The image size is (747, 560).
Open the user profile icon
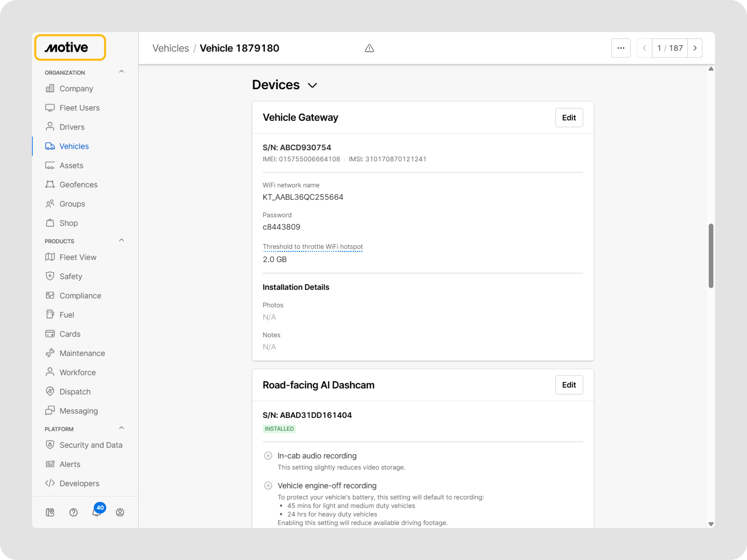[x=120, y=513]
